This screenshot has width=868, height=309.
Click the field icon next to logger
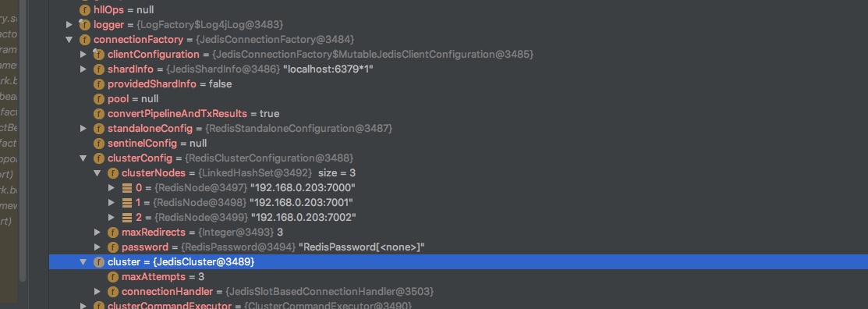(x=85, y=25)
